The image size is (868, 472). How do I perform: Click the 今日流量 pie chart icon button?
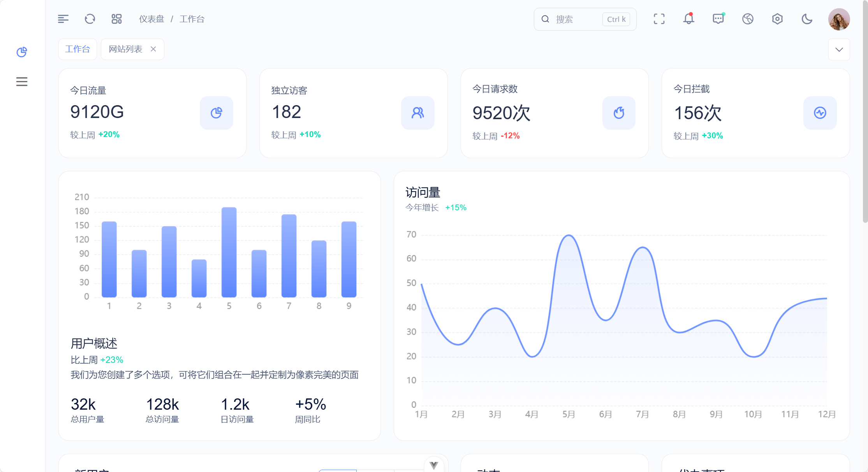point(217,113)
